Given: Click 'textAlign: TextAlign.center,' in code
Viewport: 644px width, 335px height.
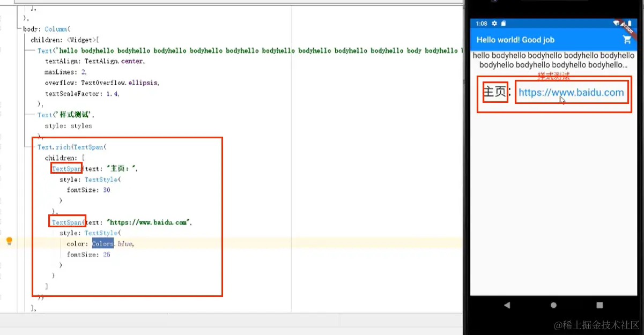Looking at the screenshot, I should (x=95, y=61).
